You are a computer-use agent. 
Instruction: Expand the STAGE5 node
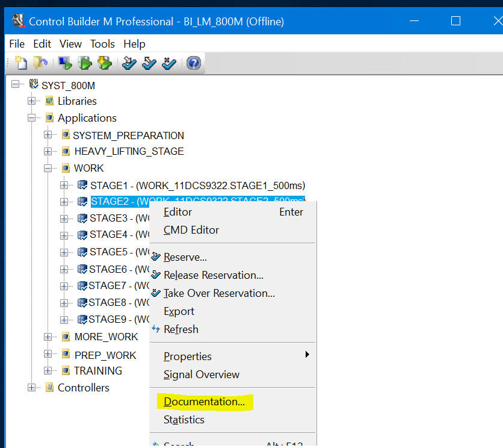coord(65,252)
